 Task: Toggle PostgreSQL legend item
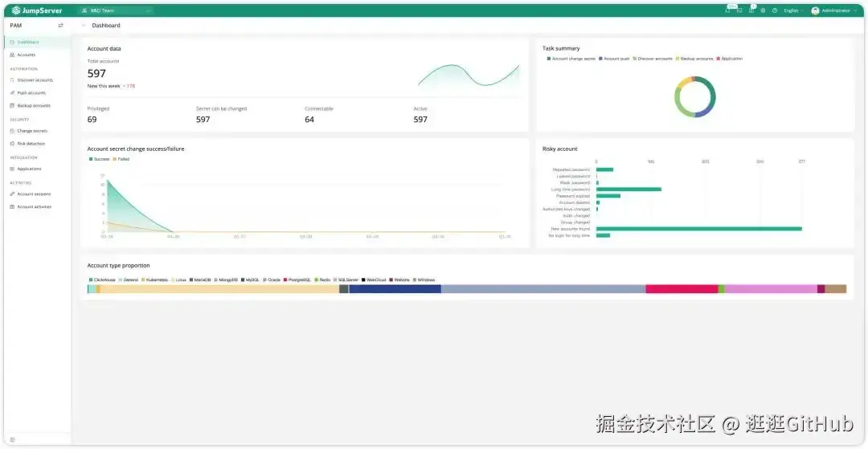pos(298,280)
